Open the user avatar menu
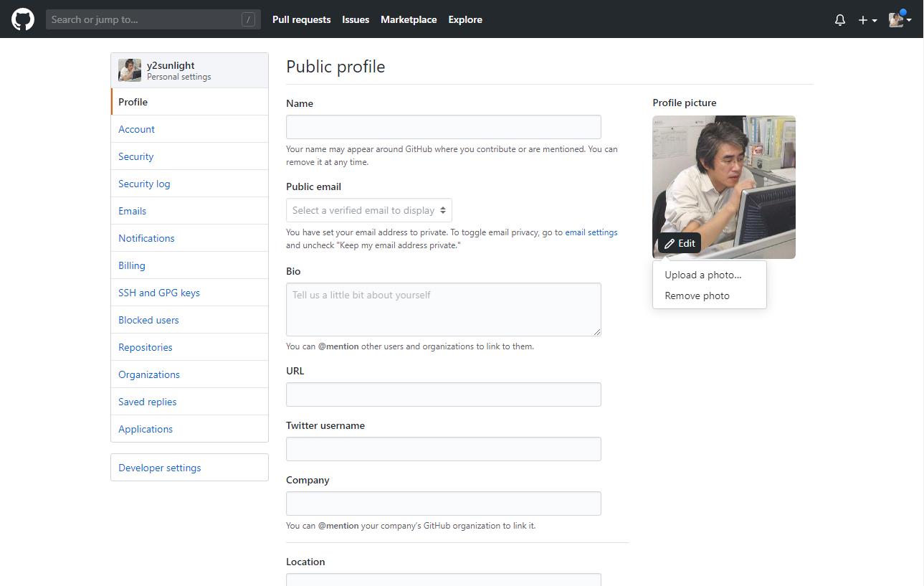 point(900,20)
